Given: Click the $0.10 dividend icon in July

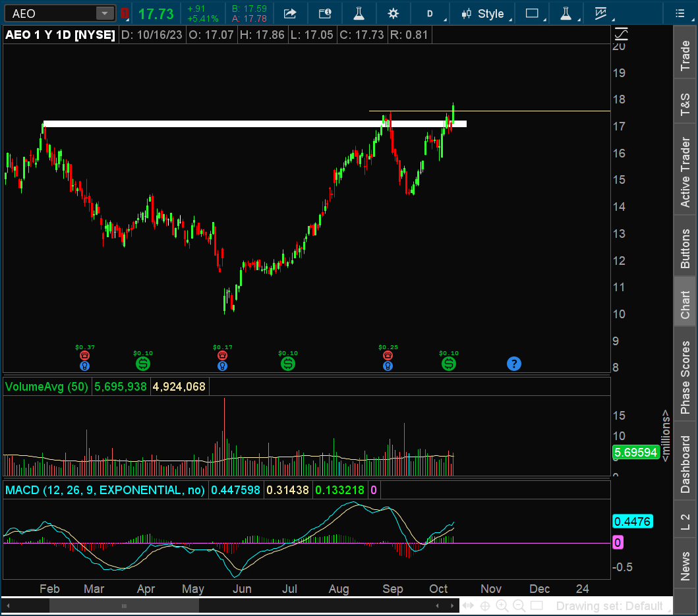Looking at the screenshot, I should [x=288, y=364].
